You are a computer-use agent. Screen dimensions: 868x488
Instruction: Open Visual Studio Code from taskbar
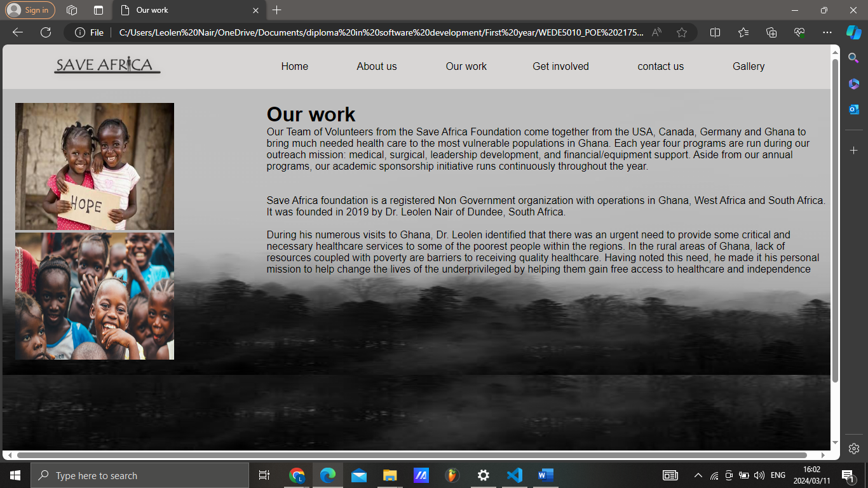click(x=514, y=475)
